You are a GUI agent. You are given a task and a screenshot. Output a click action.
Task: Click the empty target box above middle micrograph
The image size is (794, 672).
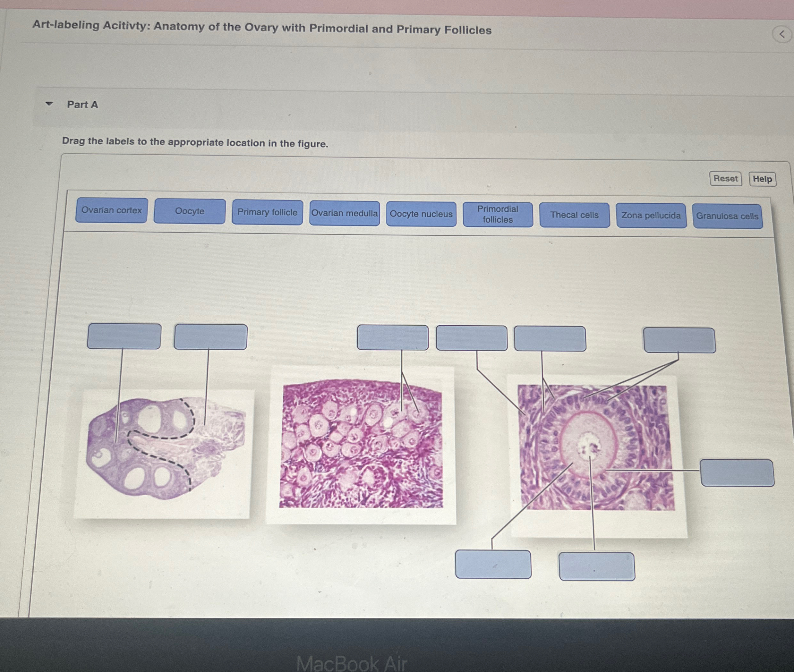point(393,337)
